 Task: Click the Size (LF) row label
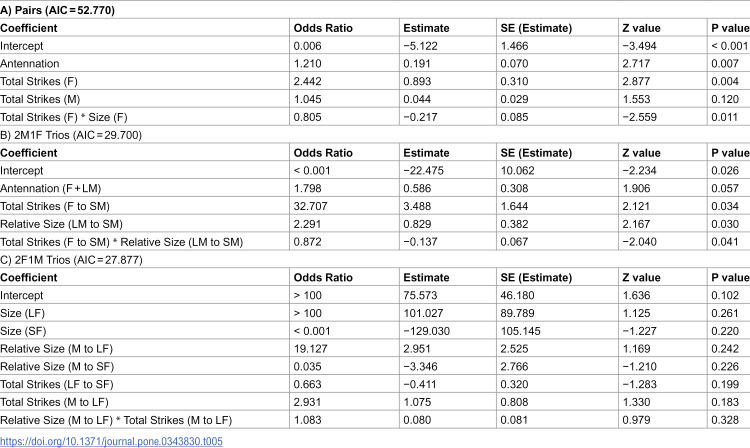[x=22, y=314]
